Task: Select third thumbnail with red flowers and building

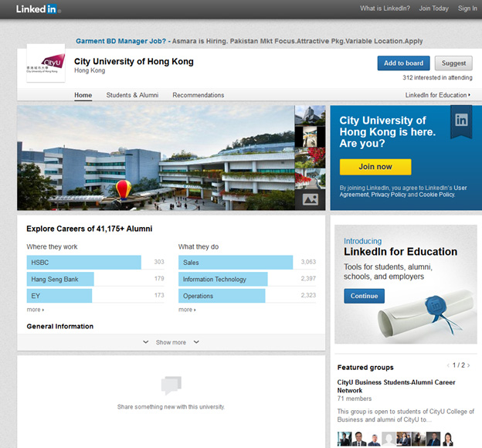Action: click(x=311, y=158)
